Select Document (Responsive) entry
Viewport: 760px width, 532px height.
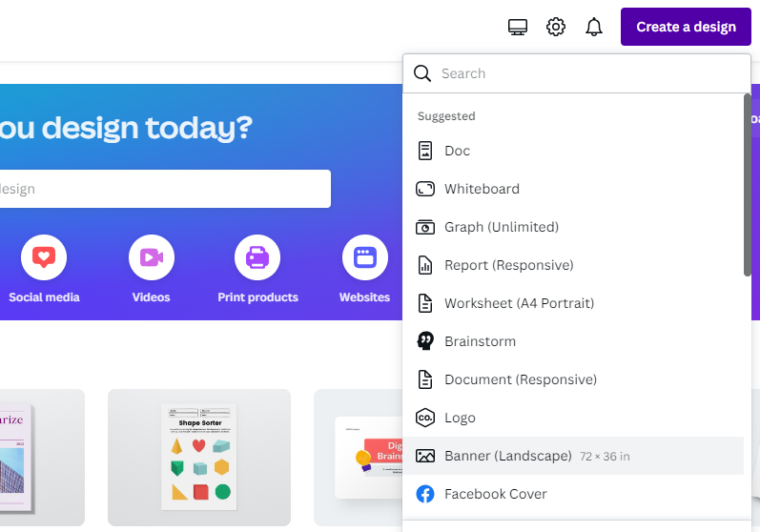573,379
